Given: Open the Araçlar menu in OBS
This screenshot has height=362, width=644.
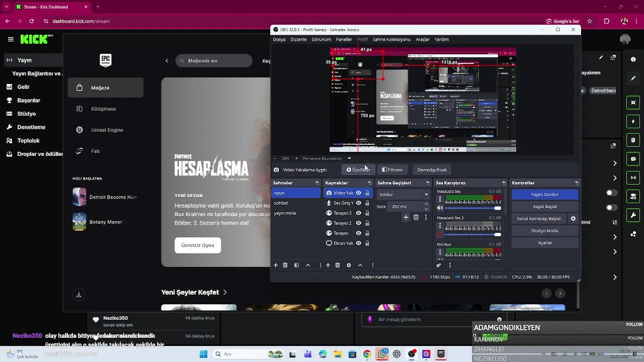Looking at the screenshot, I should point(423,39).
